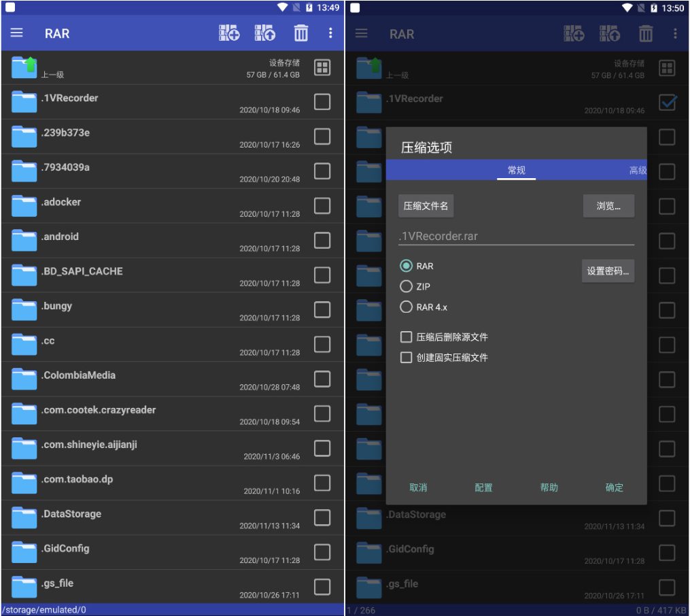Click 取消 to cancel dialog
690x616 pixels.
click(x=418, y=487)
